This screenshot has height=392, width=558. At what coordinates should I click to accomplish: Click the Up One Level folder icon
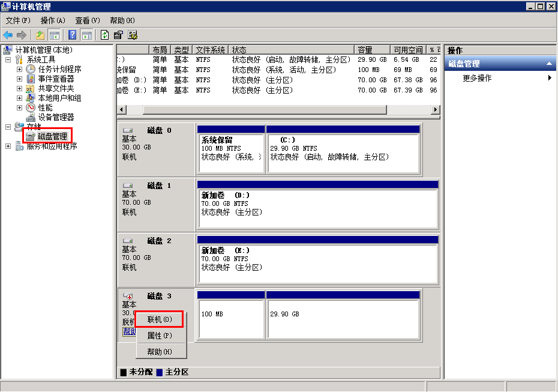pyautogui.click(x=40, y=35)
